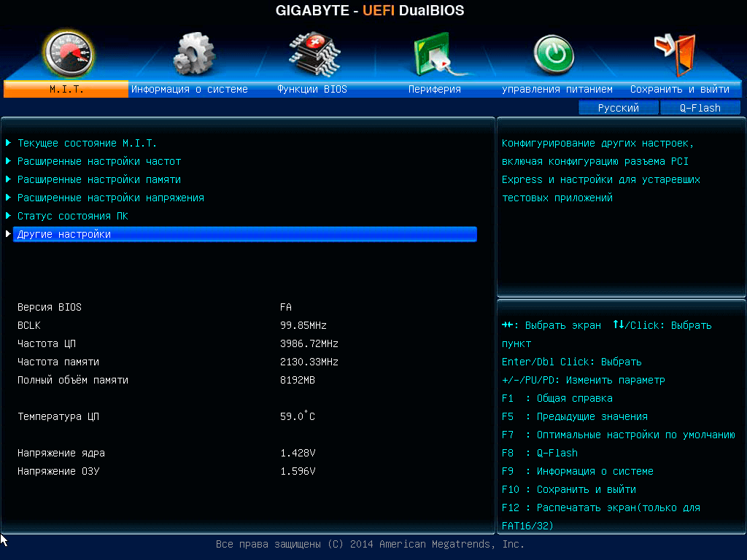Click the M.I.T. speedometer gauge icon

(69, 54)
